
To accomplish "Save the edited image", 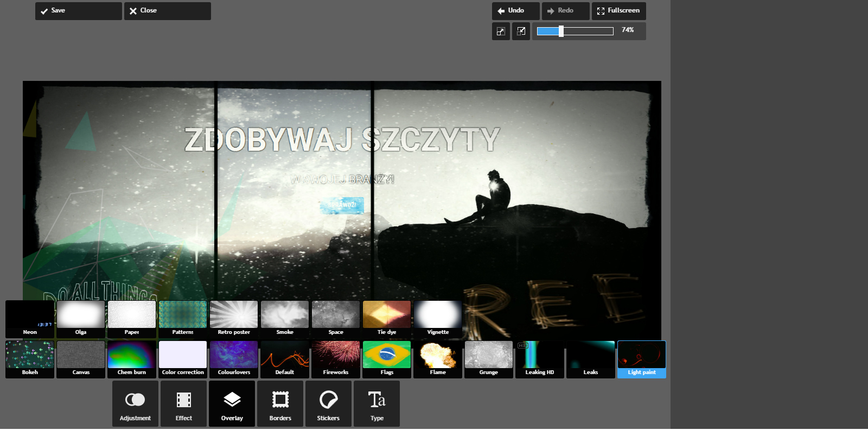I will pos(79,11).
